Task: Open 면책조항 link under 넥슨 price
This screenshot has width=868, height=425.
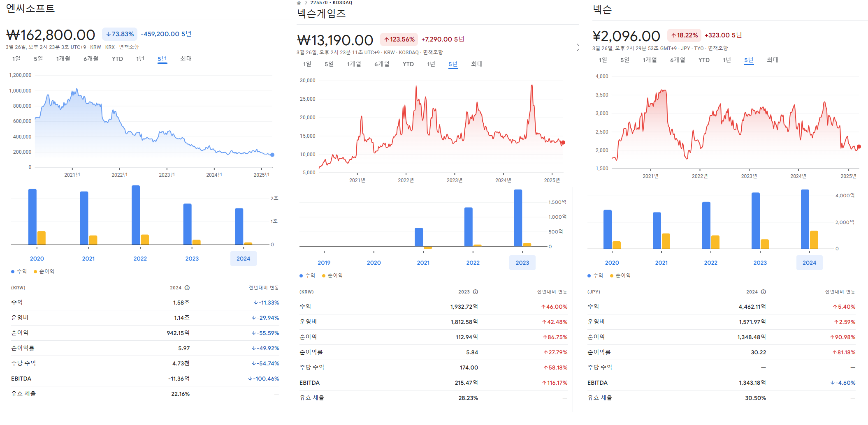Action: 718,49
